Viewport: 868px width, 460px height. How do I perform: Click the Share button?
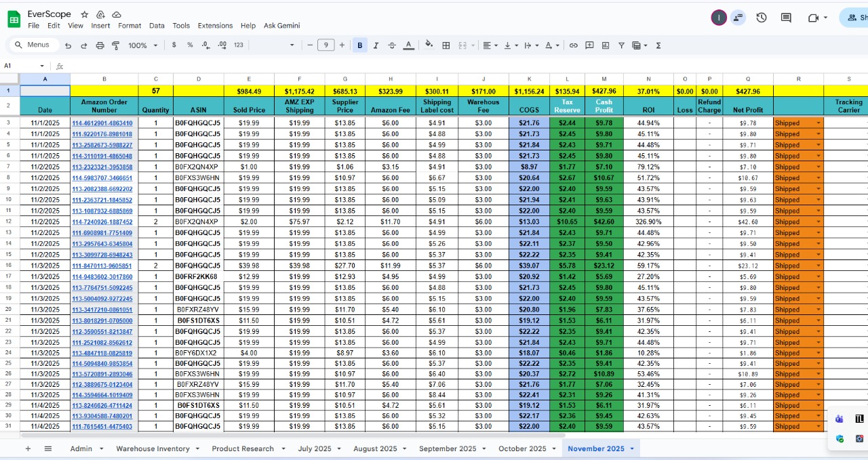click(x=854, y=18)
